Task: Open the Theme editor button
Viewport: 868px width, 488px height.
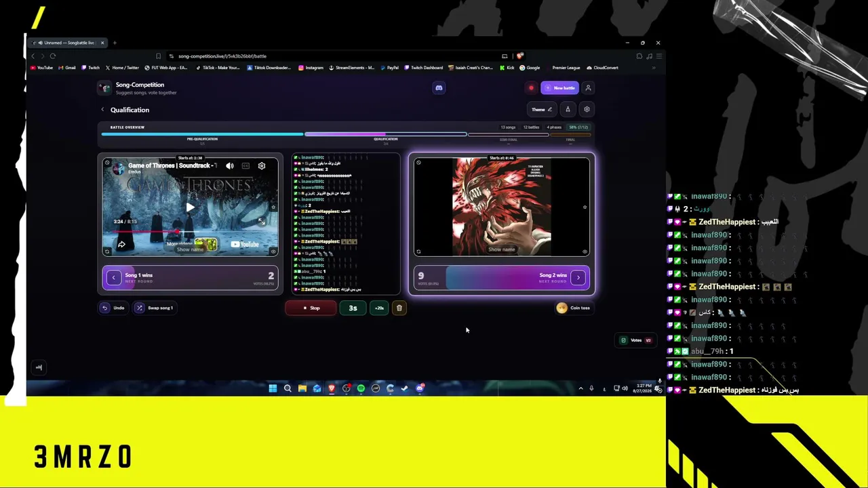Action: pyautogui.click(x=541, y=109)
